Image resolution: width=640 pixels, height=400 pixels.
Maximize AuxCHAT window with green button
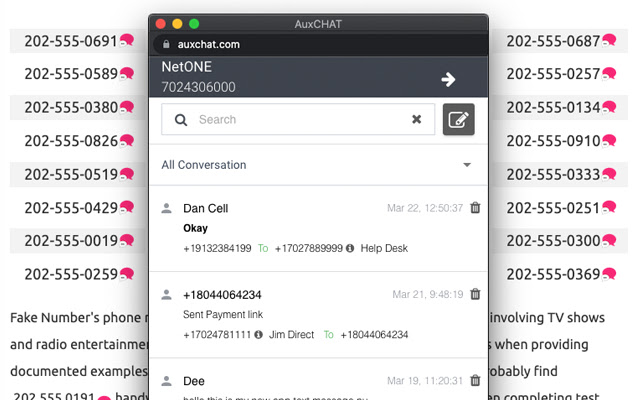(194, 24)
